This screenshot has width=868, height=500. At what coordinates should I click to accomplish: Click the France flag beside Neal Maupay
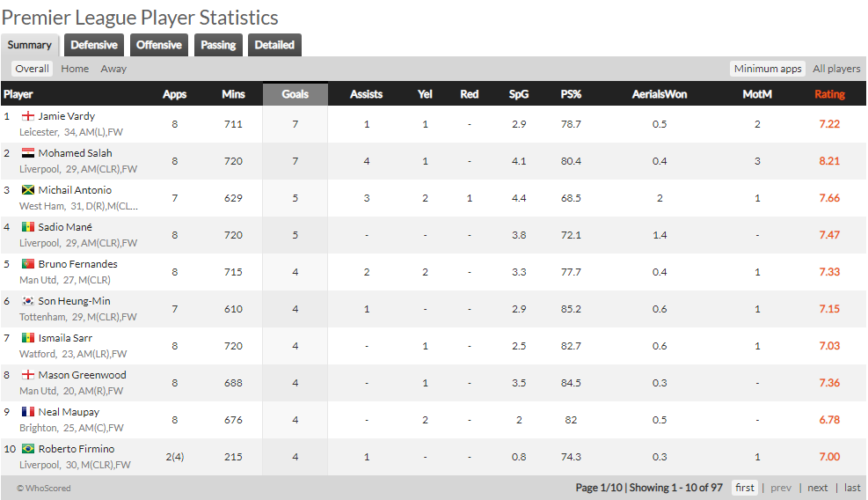(x=27, y=412)
